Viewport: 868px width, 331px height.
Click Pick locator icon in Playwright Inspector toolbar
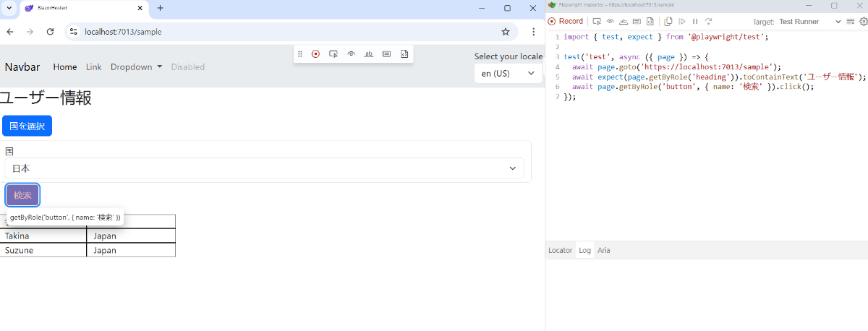point(597,22)
